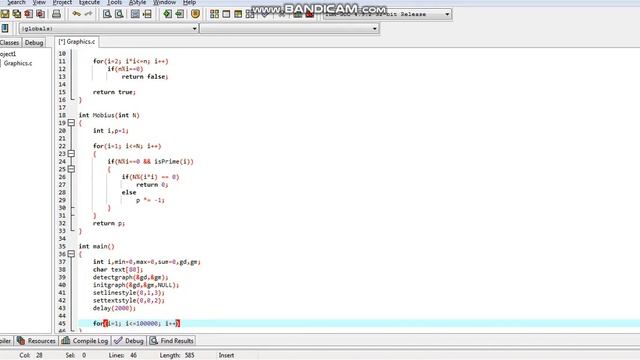This screenshot has height=360, width=640.
Task: Open the empty member dropdown beside globals
Action: point(289,29)
